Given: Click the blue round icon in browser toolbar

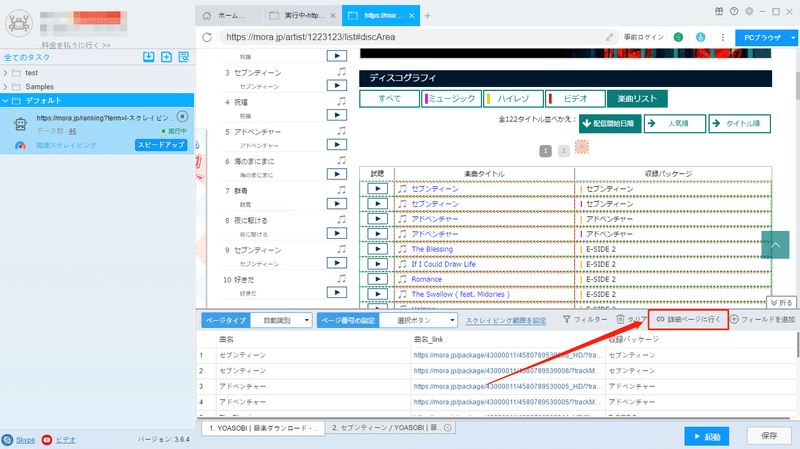Looking at the screenshot, I should 701,37.
